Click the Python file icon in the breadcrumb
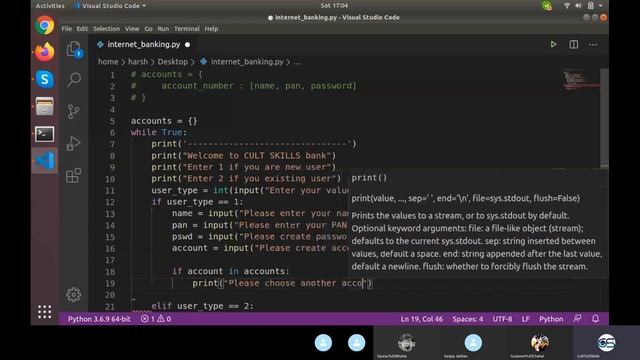Image resolution: width=640 pixels, height=360 pixels. 204,62
